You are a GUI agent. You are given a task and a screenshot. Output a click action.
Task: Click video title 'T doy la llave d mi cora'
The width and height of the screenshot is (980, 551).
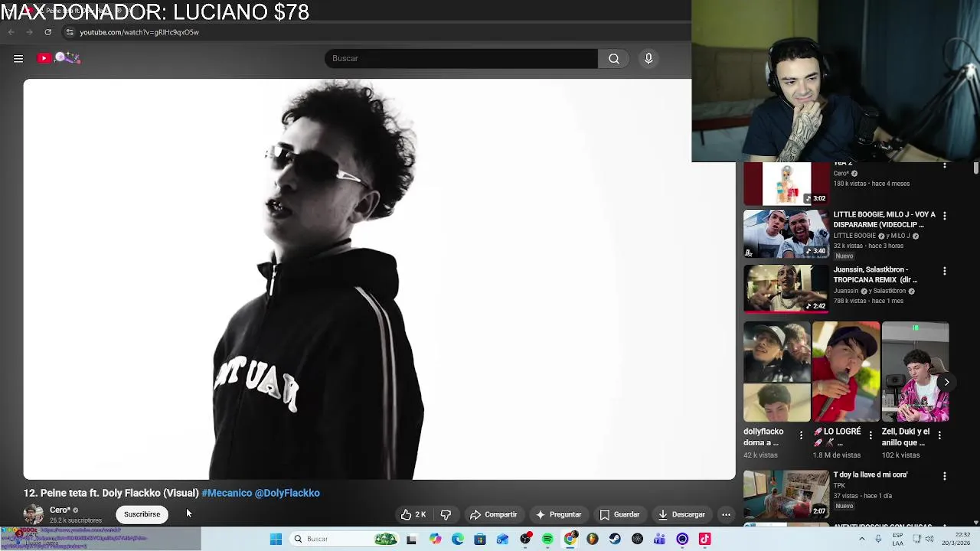[x=871, y=474]
